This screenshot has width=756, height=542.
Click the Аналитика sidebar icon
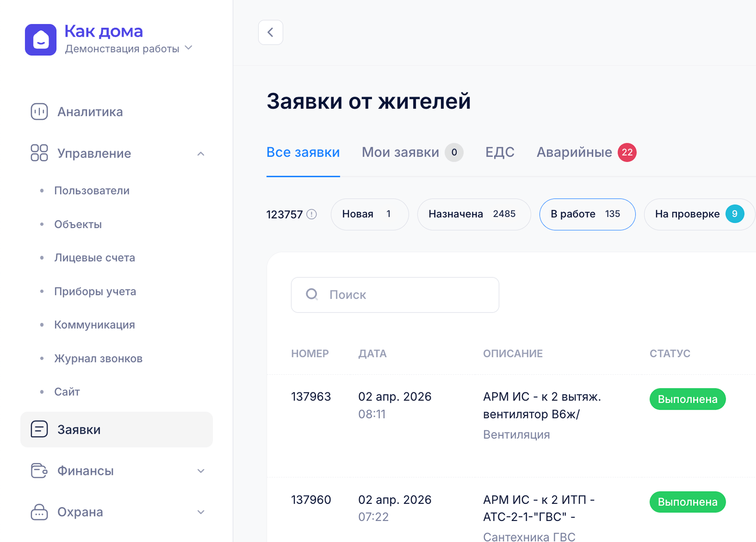click(x=39, y=112)
